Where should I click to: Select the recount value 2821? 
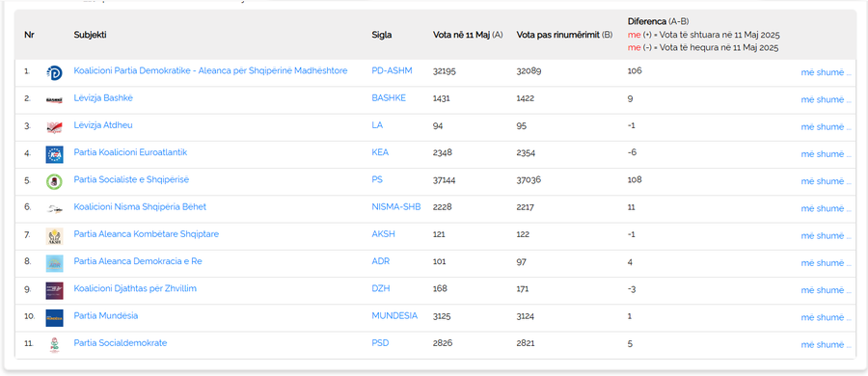click(526, 343)
